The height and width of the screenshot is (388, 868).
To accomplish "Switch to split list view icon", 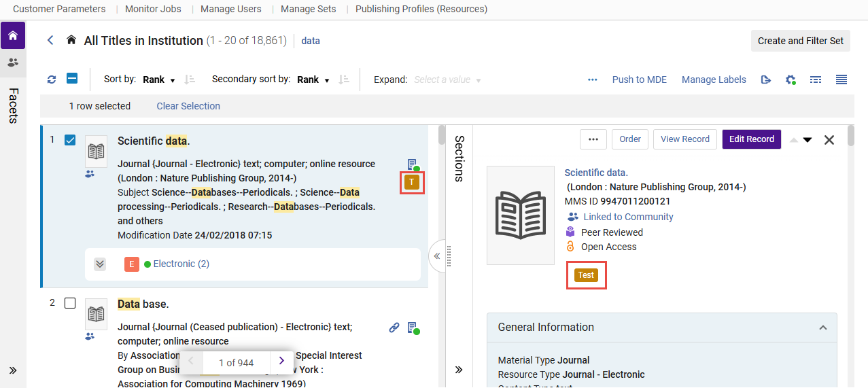I will pyautogui.click(x=816, y=80).
